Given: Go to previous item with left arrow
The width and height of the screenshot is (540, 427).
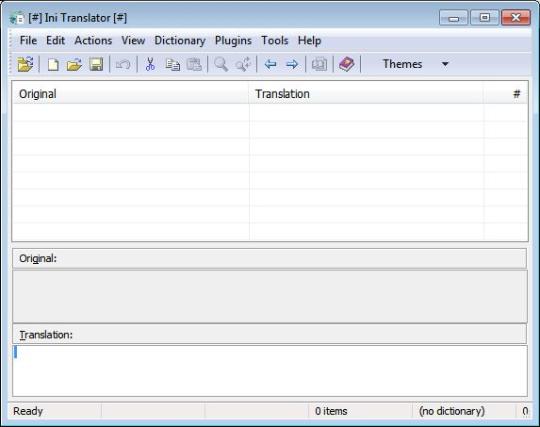Looking at the screenshot, I should (270, 64).
